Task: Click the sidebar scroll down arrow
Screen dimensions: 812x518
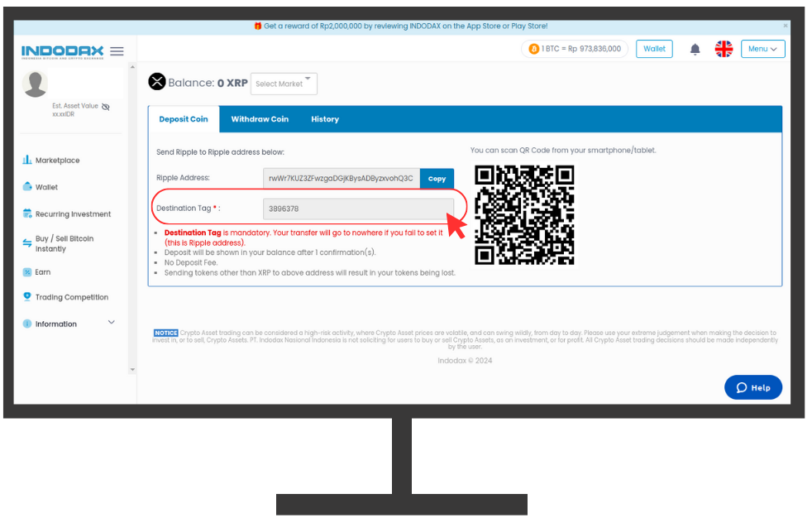Action: pos(132,370)
